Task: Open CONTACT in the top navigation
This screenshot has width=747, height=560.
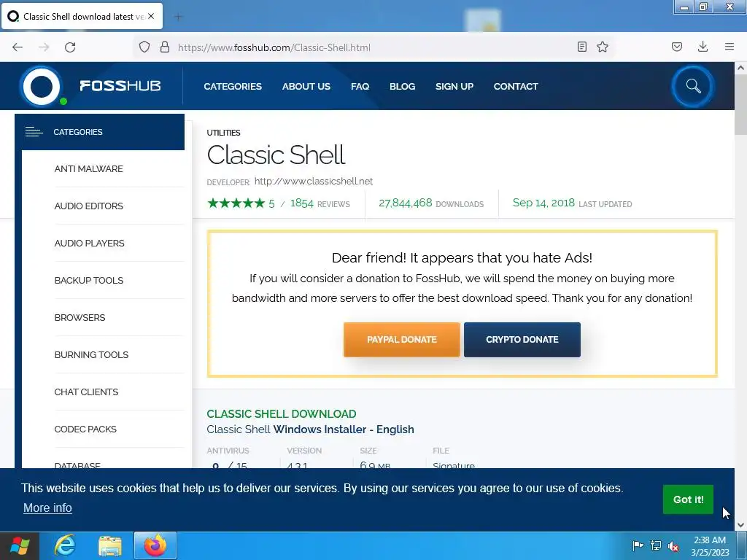Action: pyautogui.click(x=516, y=86)
